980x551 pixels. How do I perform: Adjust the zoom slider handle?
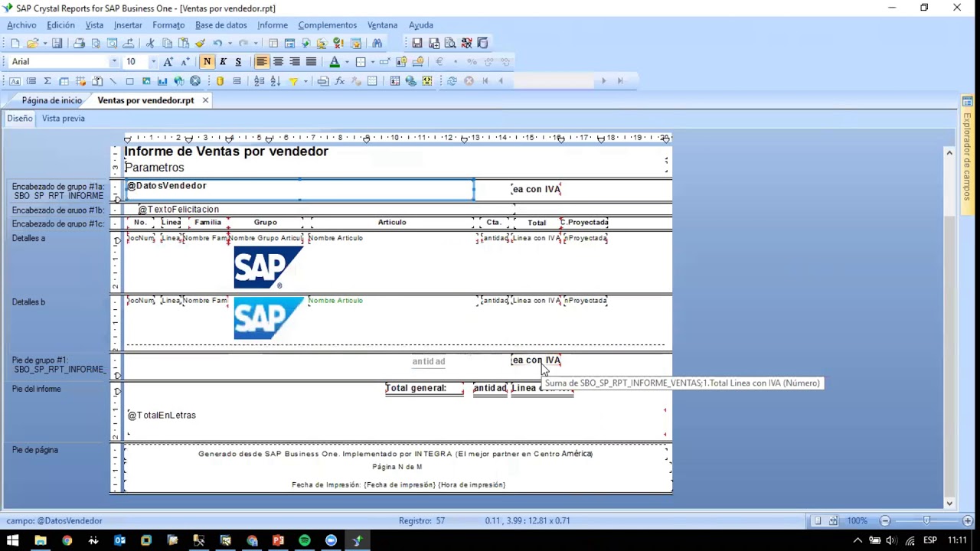pos(926,520)
